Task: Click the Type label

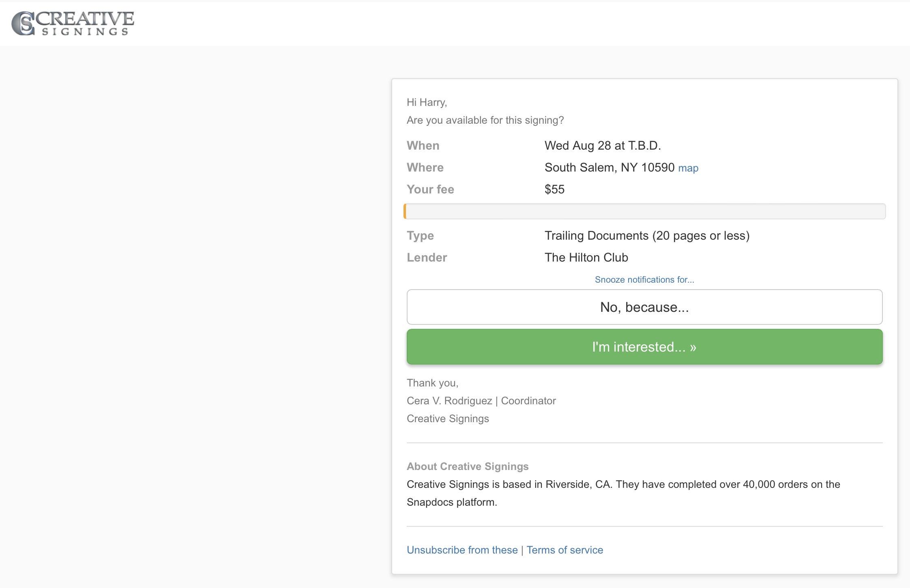Action: click(x=420, y=236)
